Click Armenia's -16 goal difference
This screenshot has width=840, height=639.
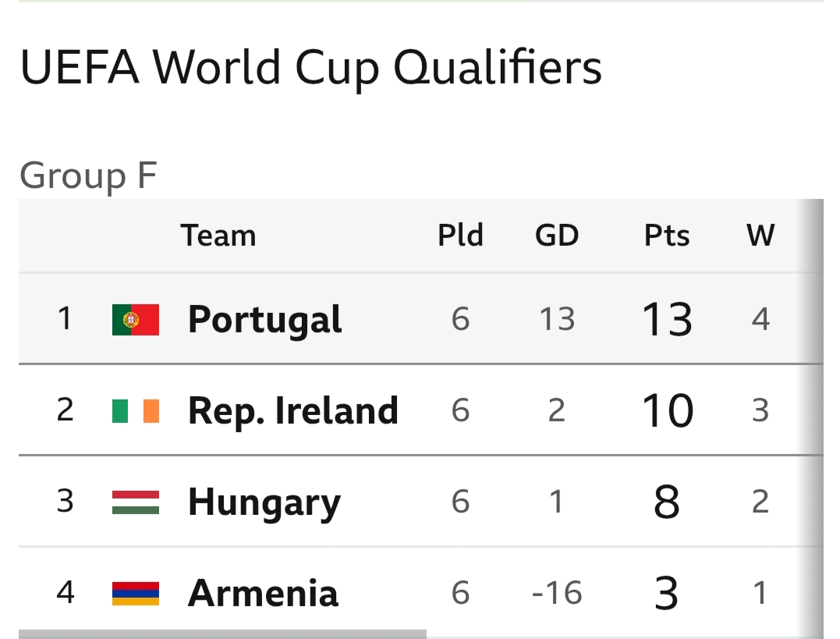click(557, 593)
